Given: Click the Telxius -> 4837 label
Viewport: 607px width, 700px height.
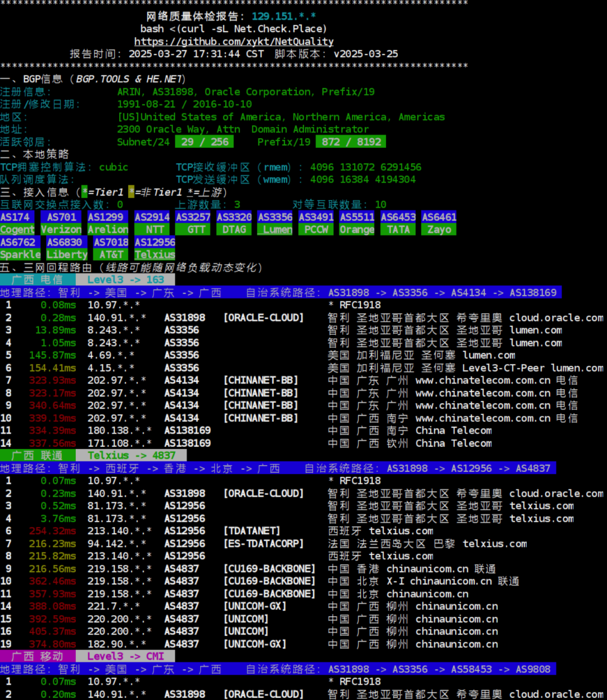Looking at the screenshot, I should pos(132,456).
